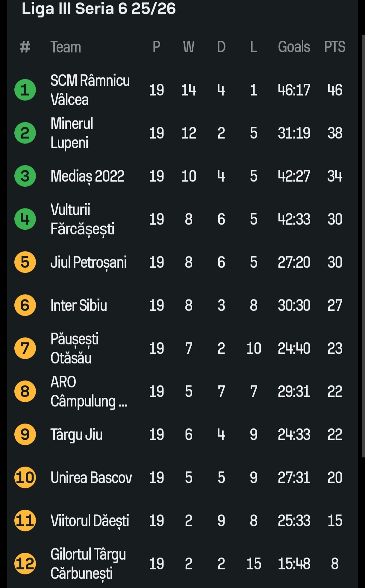Click the Liga III Seria 6 25/26 title
This screenshot has height=588, width=365.
click(x=99, y=9)
